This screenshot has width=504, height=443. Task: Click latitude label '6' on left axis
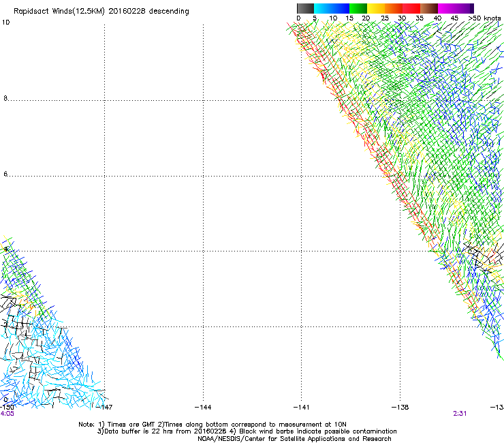(x=5, y=174)
